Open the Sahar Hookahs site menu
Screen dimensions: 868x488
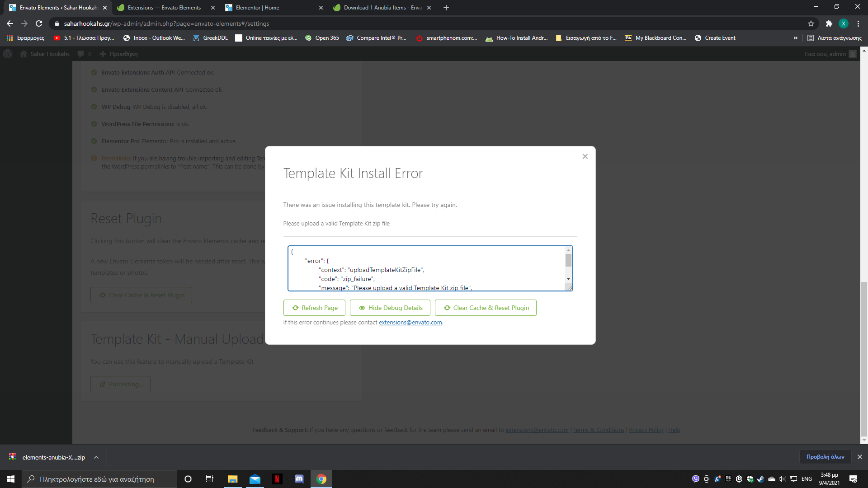(45, 54)
